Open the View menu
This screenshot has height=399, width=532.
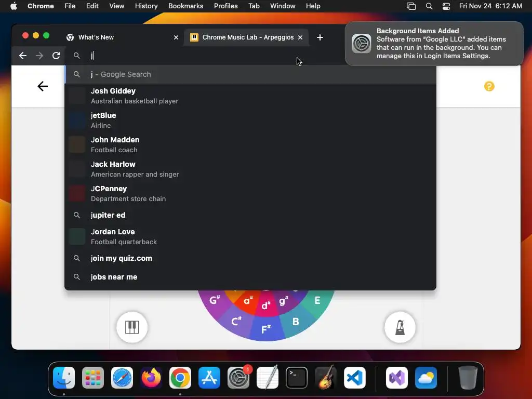click(x=117, y=6)
